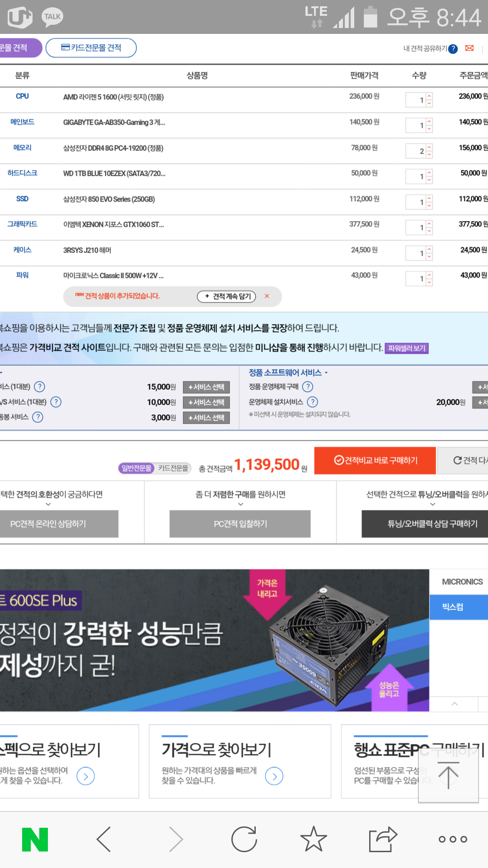Open product 3RSYS J210 해머
Viewport: 488px width, 868px height.
tap(87, 250)
